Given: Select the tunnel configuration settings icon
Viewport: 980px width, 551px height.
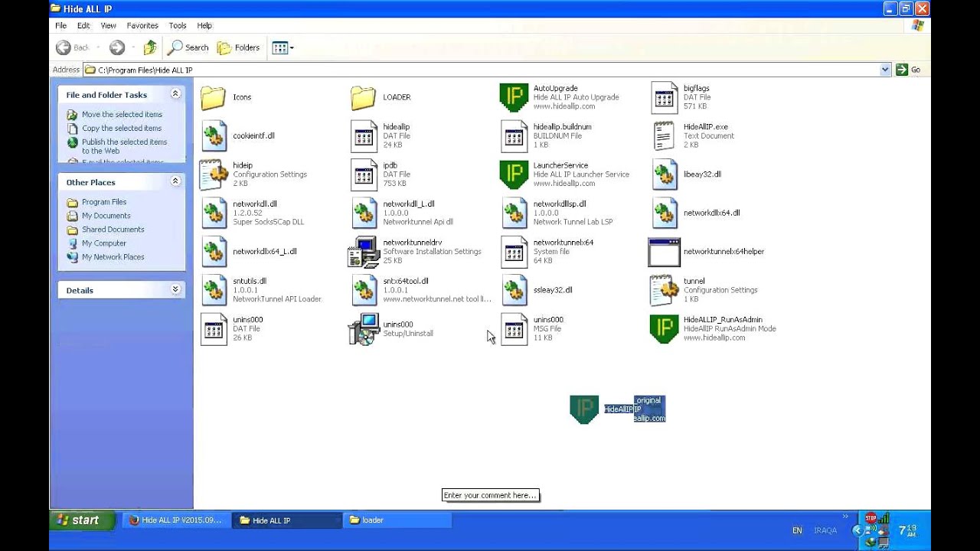Looking at the screenshot, I should coord(664,290).
